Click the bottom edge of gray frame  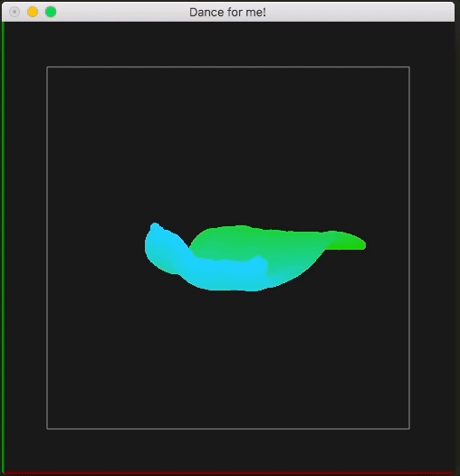228,428
